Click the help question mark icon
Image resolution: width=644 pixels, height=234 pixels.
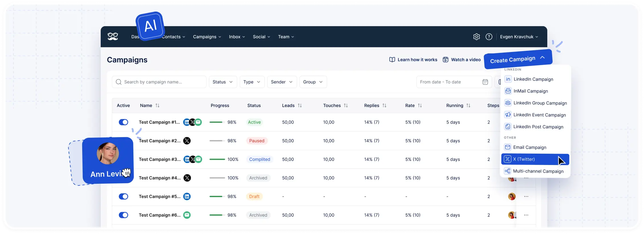pos(489,37)
